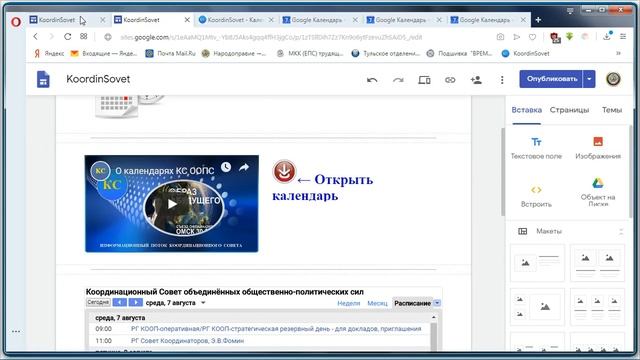The width and height of the screenshot is (640, 360).
Task: Click the Сегодня button in calendar
Action: pyautogui.click(x=98, y=302)
